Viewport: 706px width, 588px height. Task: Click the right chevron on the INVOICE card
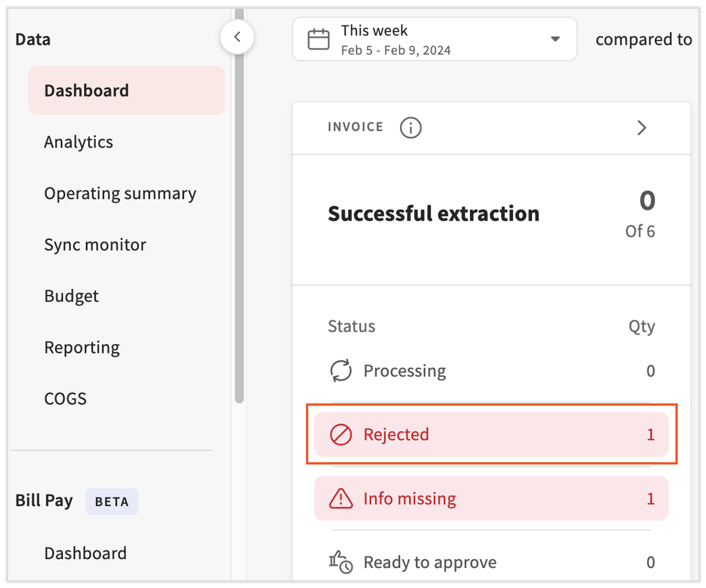pyautogui.click(x=641, y=128)
